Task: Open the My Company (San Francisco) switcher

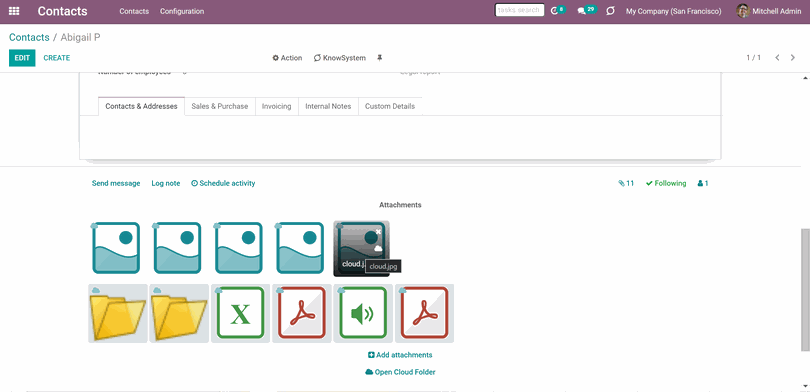Action: (x=674, y=11)
